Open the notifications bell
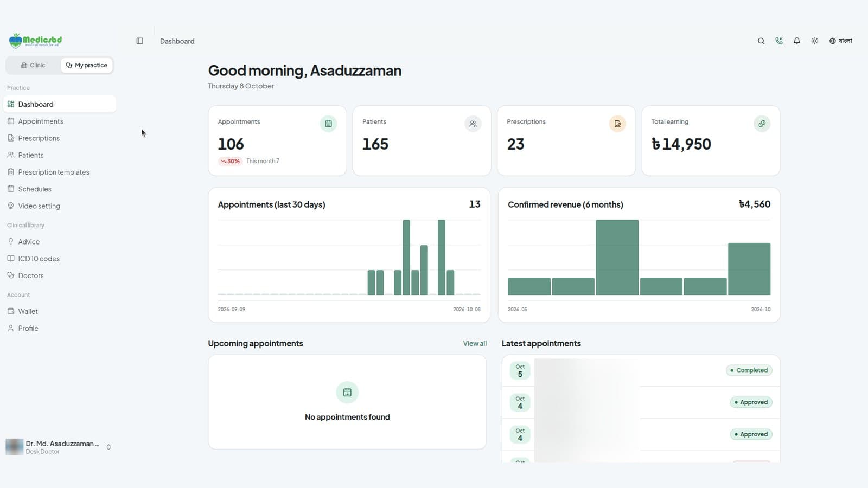This screenshot has height=488, width=868. pos(797,41)
